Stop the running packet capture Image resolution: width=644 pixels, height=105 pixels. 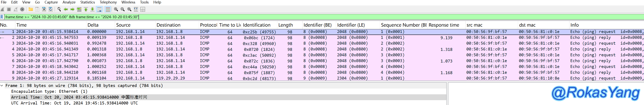pyautogui.click(x=9, y=9)
